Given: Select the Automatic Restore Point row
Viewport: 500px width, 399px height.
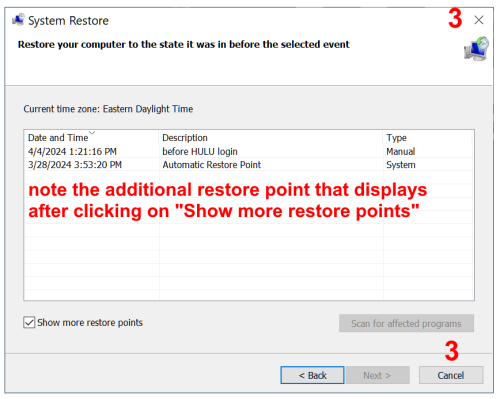Looking at the screenshot, I should pyautogui.click(x=249, y=165).
